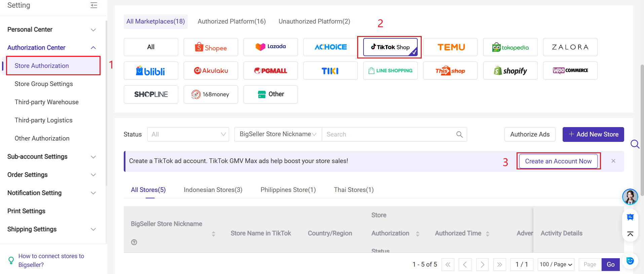The image size is (644, 274).
Task: Select the Other marketplace option
Action: point(271,94)
